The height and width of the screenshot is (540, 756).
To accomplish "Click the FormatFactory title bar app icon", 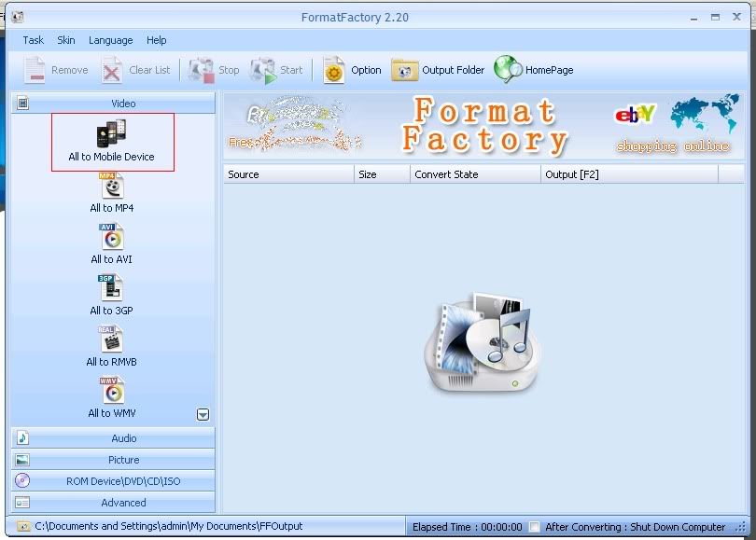I will [x=18, y=18].
